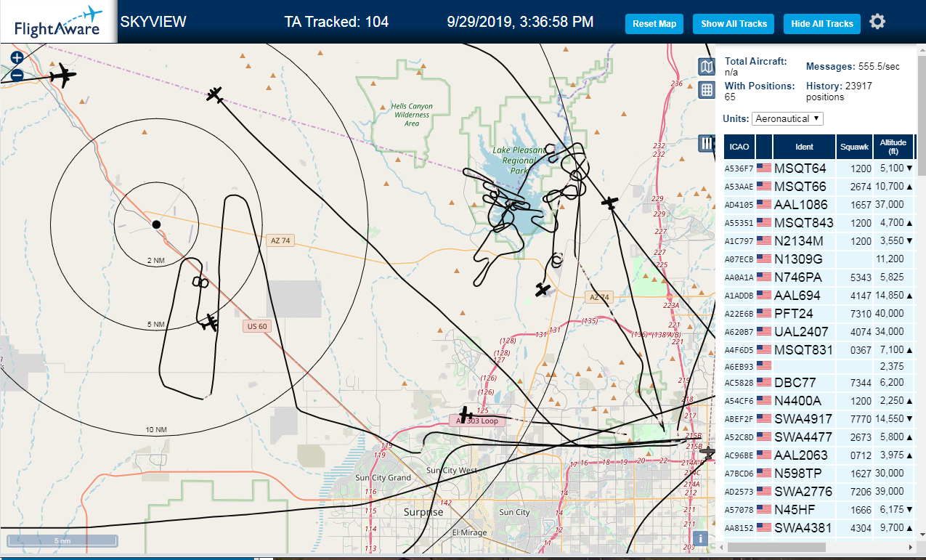Select aircraft next to AZ 303 Loop label
The image size is (926, 560).
(466, 415)
